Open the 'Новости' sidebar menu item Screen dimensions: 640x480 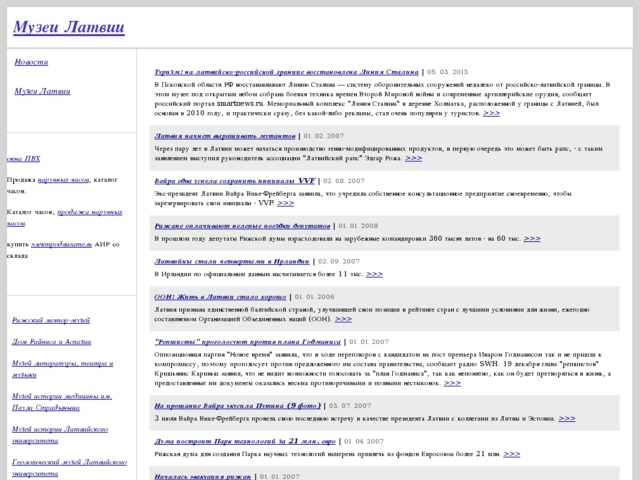tap(31, 62)
